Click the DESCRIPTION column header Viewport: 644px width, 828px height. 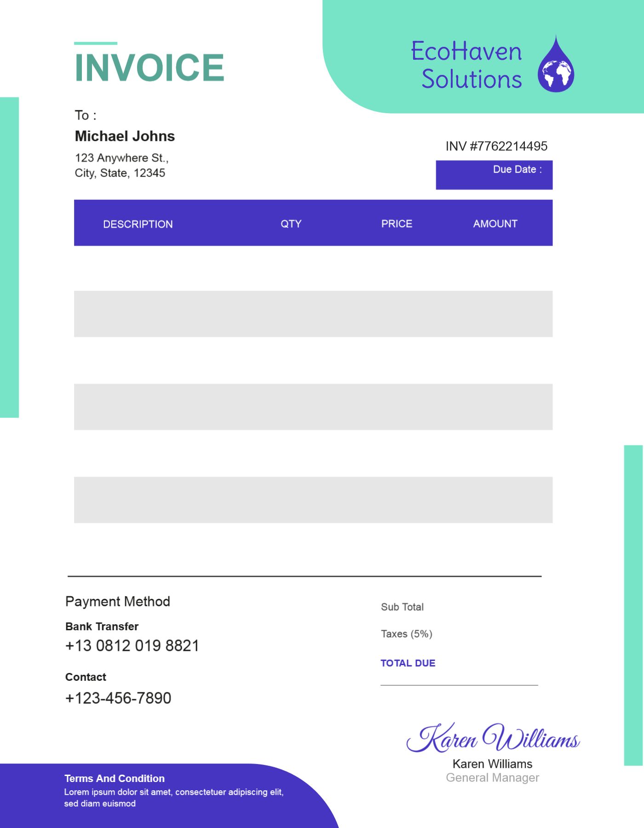coord(138,224)
